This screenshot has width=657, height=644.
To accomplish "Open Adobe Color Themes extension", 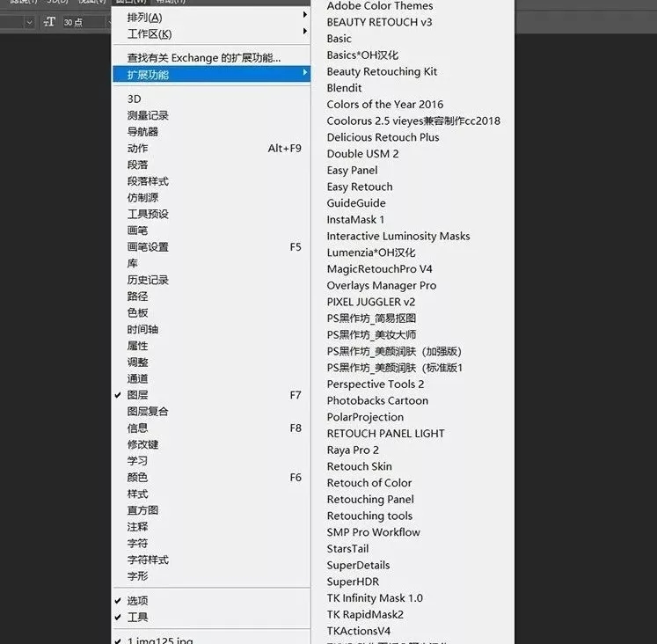I will [x=380, y=6].
